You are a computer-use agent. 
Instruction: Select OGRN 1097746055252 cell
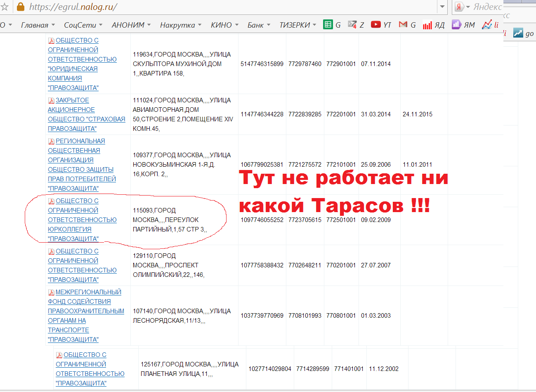pyautogui.click(x=262, y=220)
